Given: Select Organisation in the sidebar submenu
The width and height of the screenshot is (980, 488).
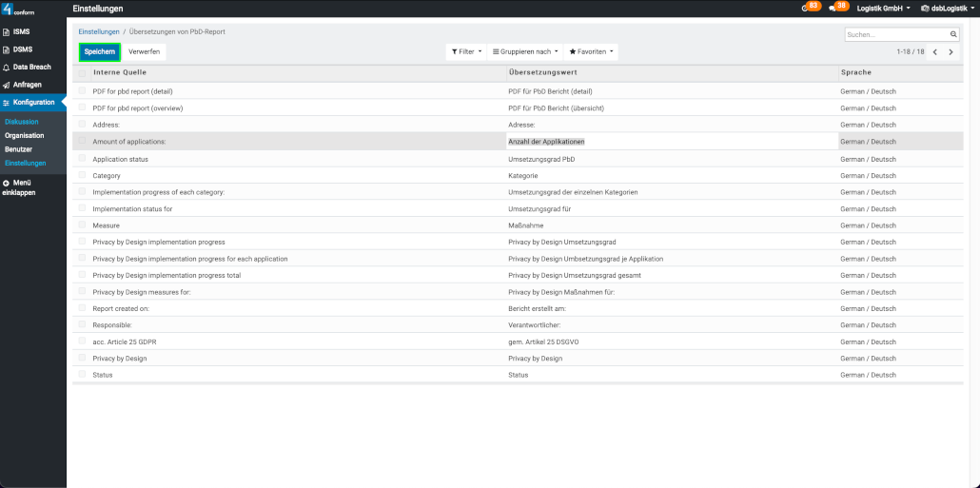Looking at the screenshot, I should [x=24, y=135].
